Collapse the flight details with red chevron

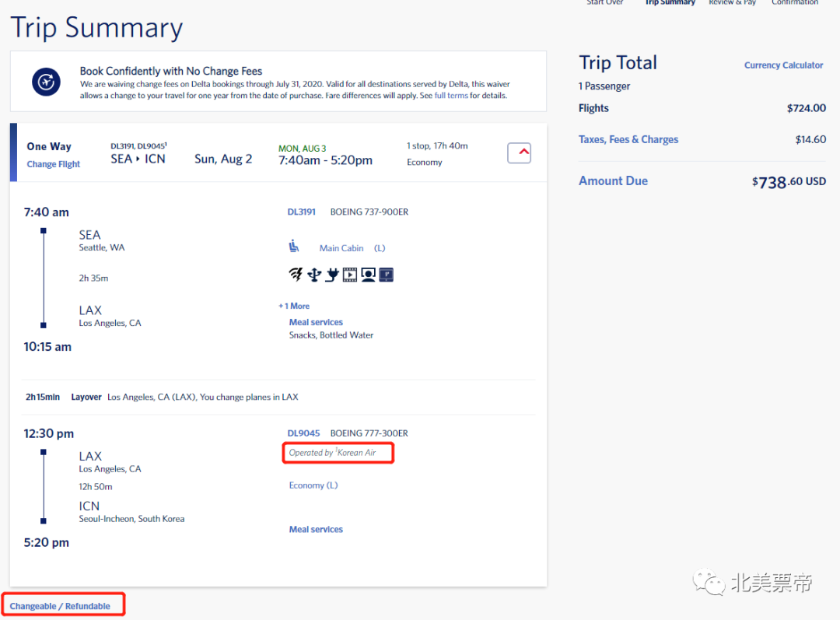(x=519, y=153)
